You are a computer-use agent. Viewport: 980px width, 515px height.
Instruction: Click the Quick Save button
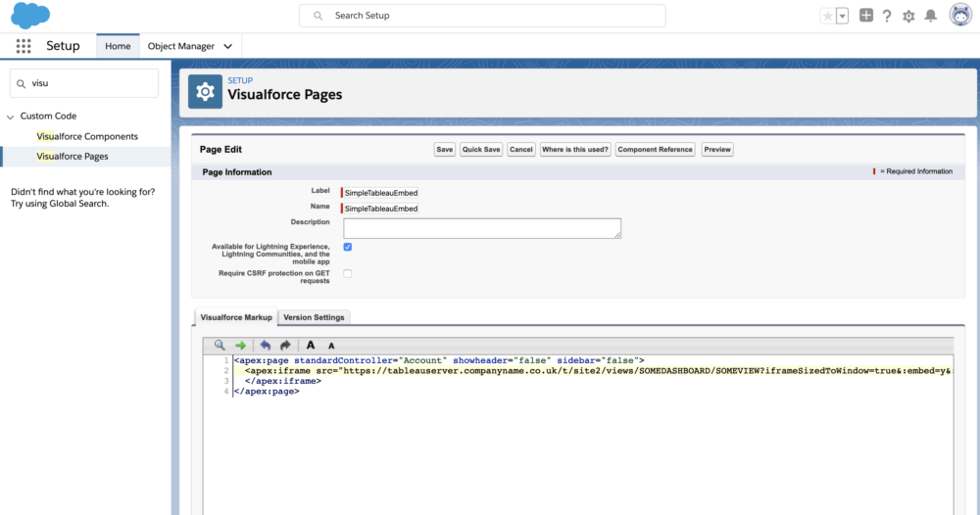pos(481,150)
